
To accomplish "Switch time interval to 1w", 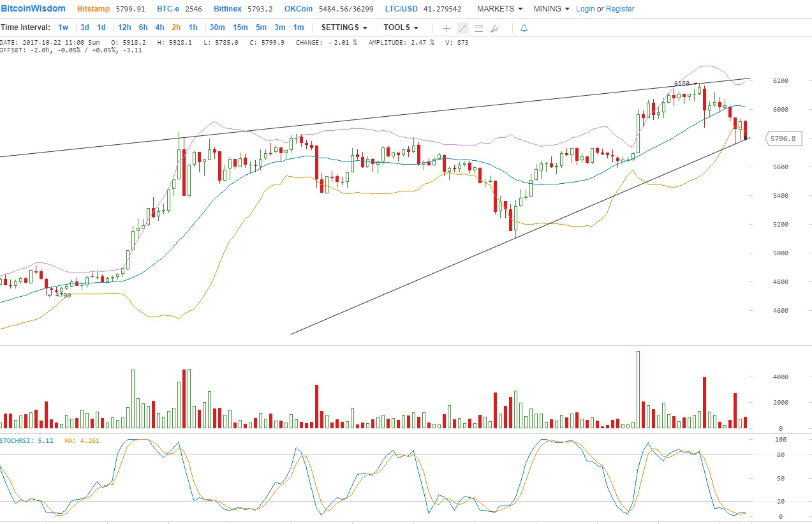I will 63,27.
